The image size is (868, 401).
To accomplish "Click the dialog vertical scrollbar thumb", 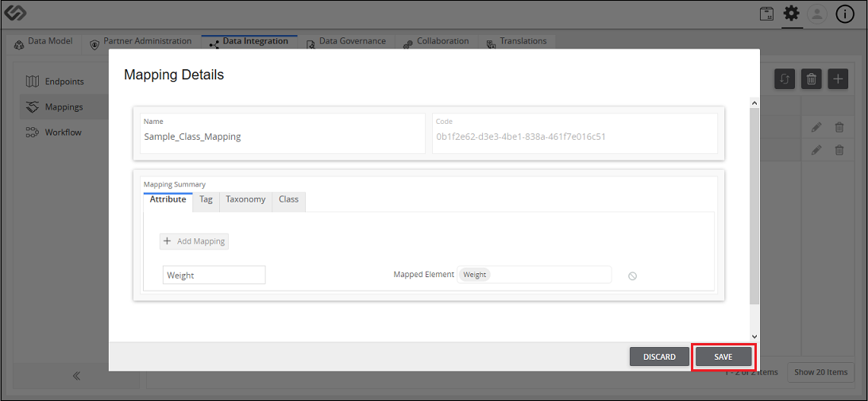I will coord(754,206).
